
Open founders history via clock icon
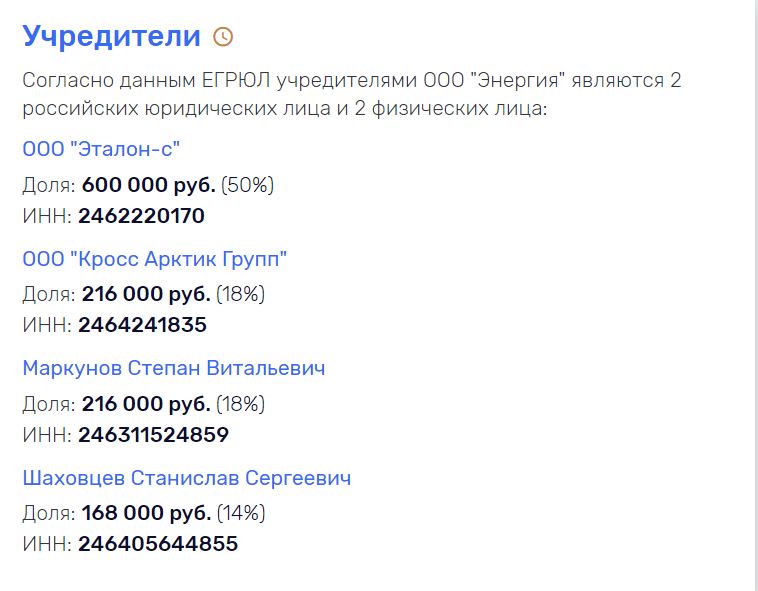tap(223, 37)
